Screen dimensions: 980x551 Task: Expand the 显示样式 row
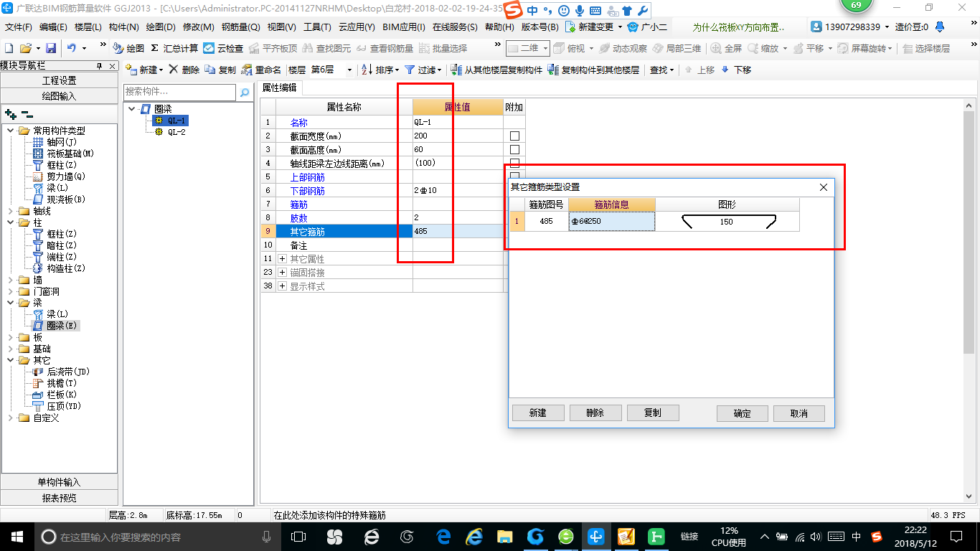[282, 286]
